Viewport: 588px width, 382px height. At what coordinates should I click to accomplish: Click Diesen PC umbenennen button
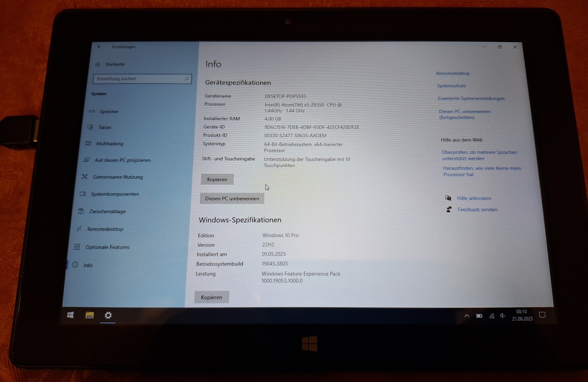point(232,198)
